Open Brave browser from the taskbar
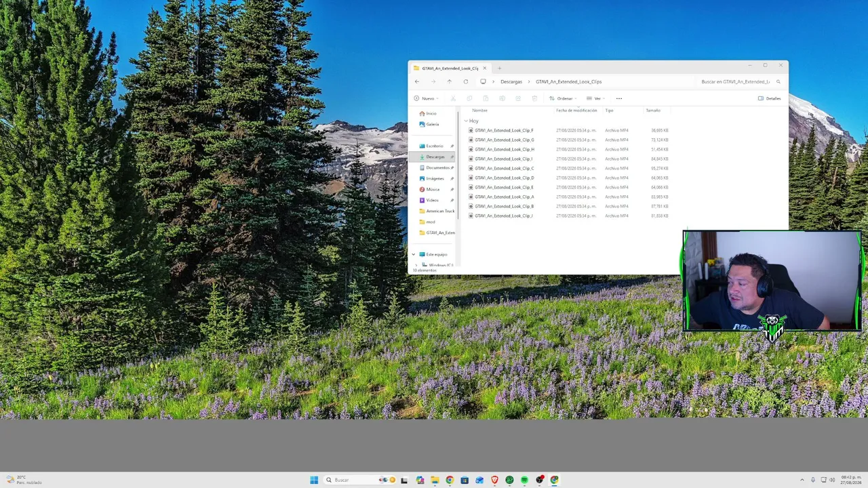This screenshot has width=868, height=488. point(494,480)
